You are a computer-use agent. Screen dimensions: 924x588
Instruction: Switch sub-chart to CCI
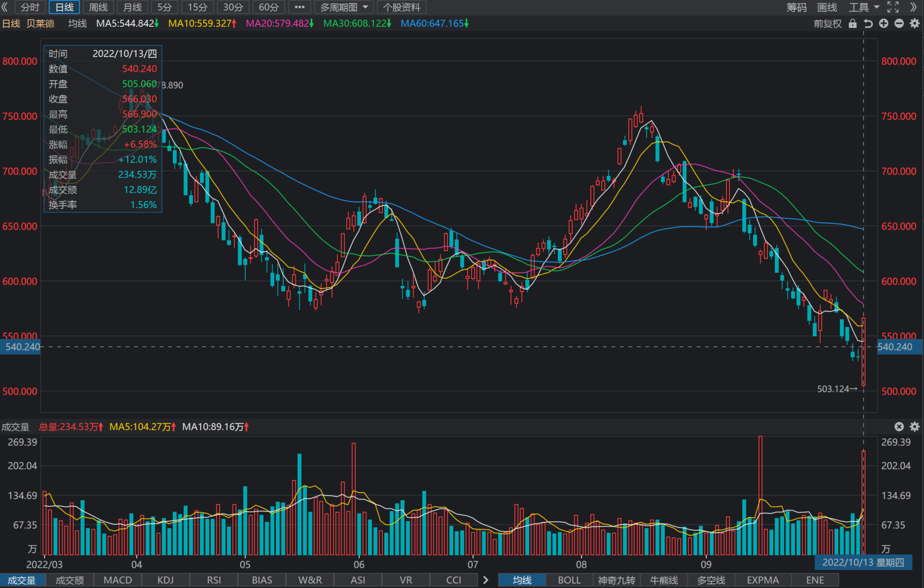pos(454,580)
